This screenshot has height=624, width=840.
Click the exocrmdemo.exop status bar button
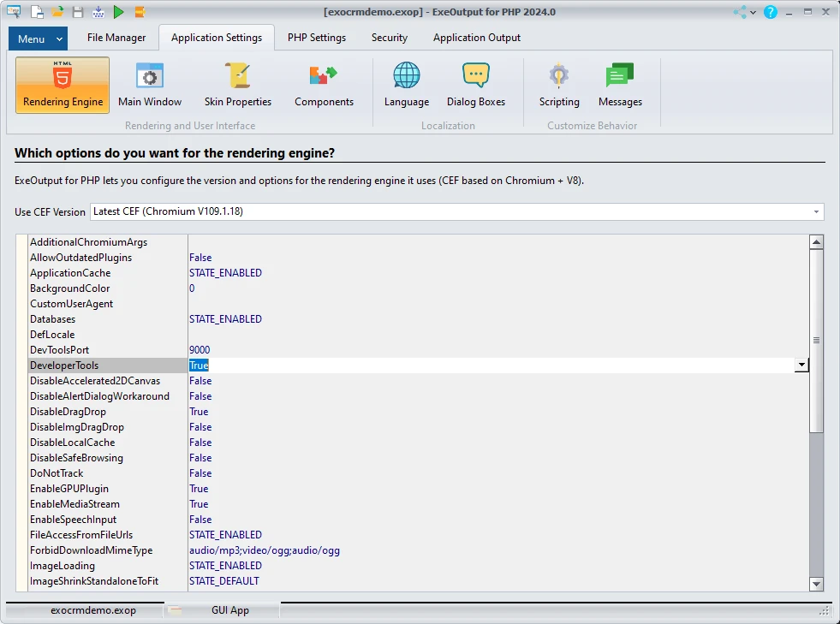tap(92, 610)
